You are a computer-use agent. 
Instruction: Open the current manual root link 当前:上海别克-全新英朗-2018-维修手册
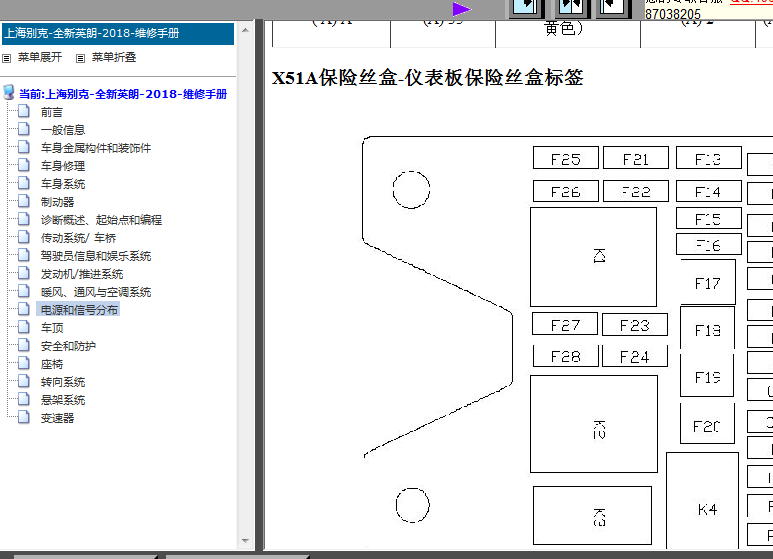123,94
